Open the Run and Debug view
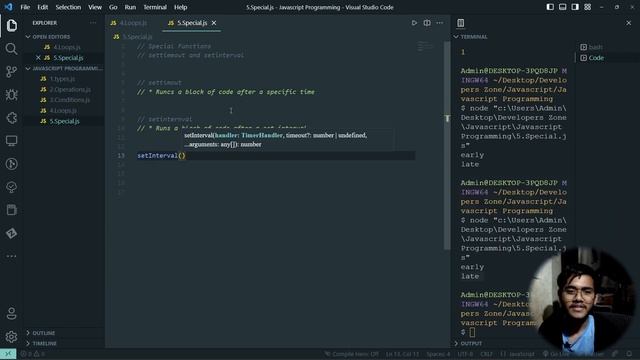The height and width of the screenshot is (360, 640). (x=11, y=95)
